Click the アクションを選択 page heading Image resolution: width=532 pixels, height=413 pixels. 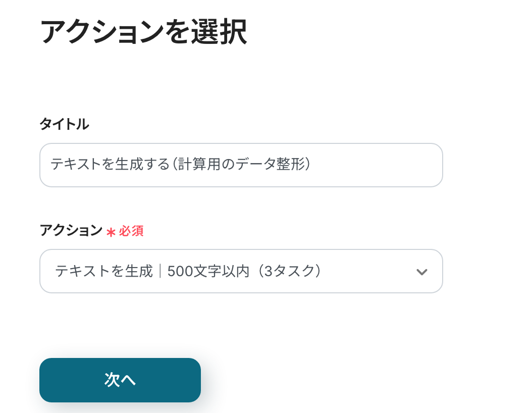click(x=143, y=33)
